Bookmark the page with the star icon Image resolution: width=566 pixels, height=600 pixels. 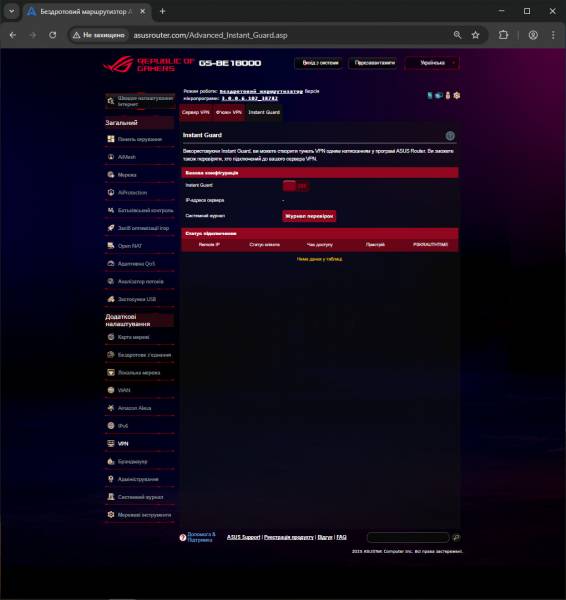click(x=475, y=35)
